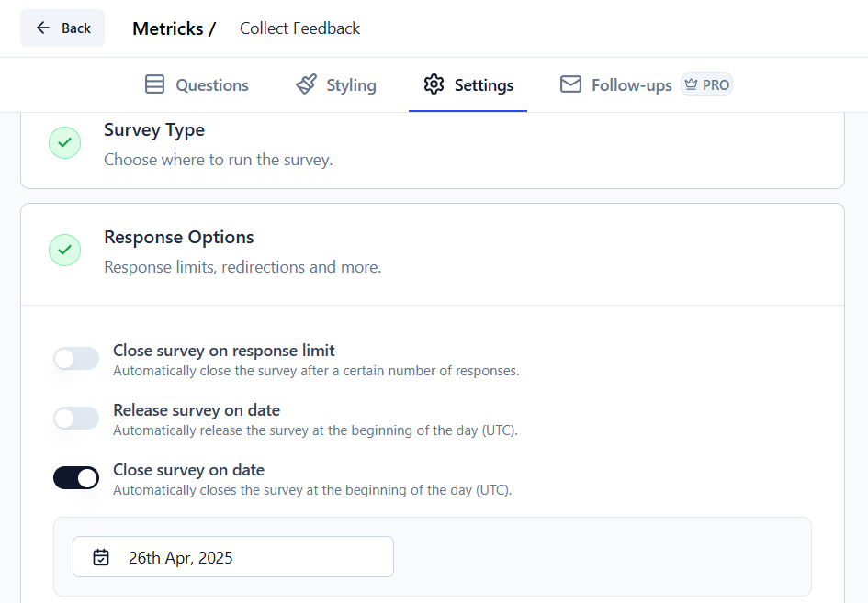Open the date picker showing 26th Apr, 2025

click(232, 556)
